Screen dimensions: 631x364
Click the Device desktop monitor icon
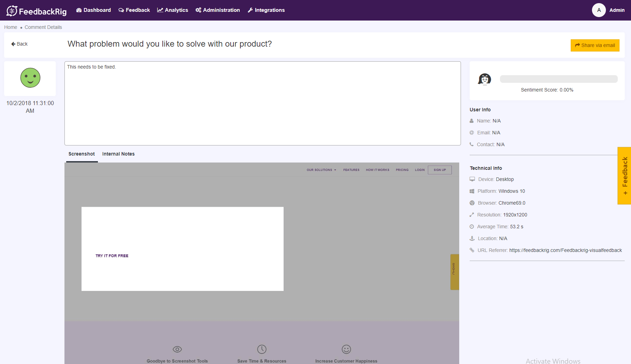(x=472, y=179)
